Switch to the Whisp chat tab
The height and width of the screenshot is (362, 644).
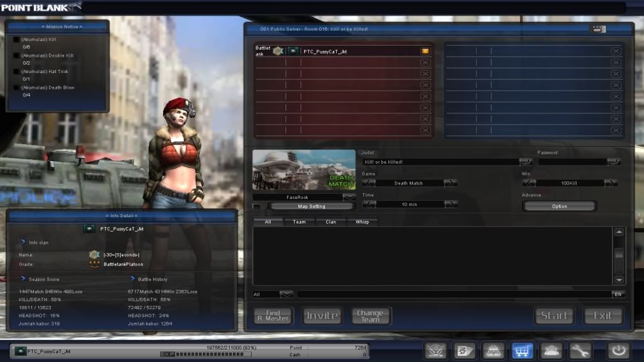(362, 222)
